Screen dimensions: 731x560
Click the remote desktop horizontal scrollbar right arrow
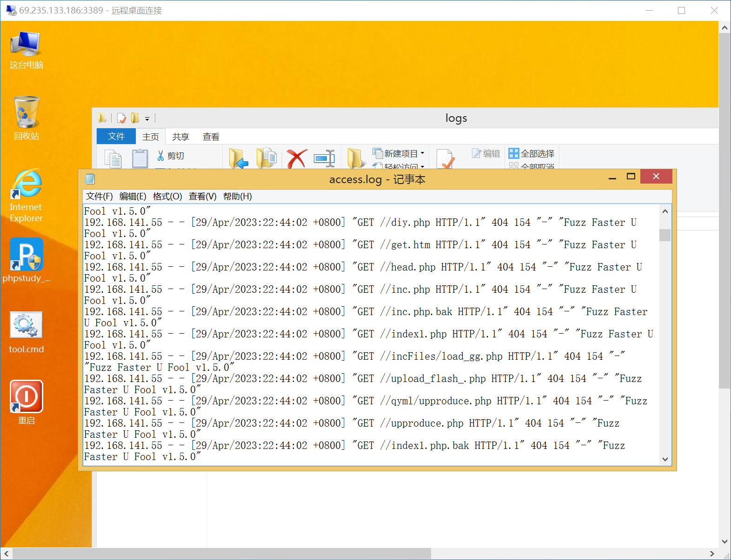(x=711, y=553)
